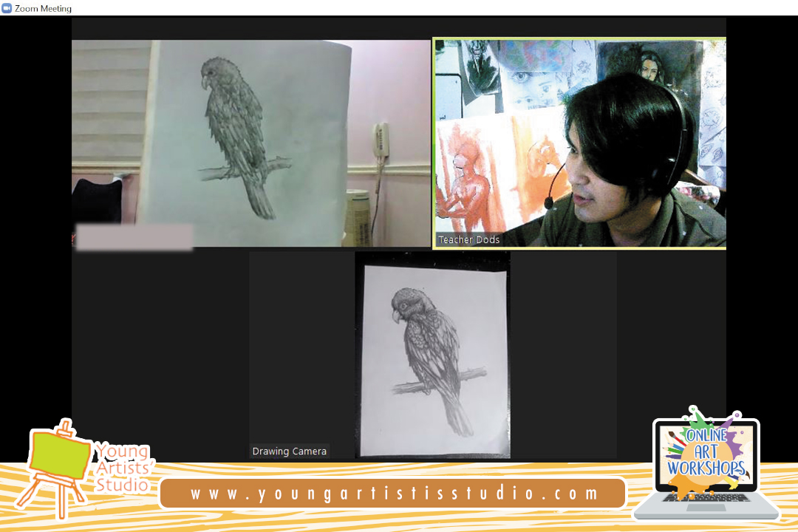Click the Young Artists' Studio logo text
798x532 pixels.
click(122, 468)
